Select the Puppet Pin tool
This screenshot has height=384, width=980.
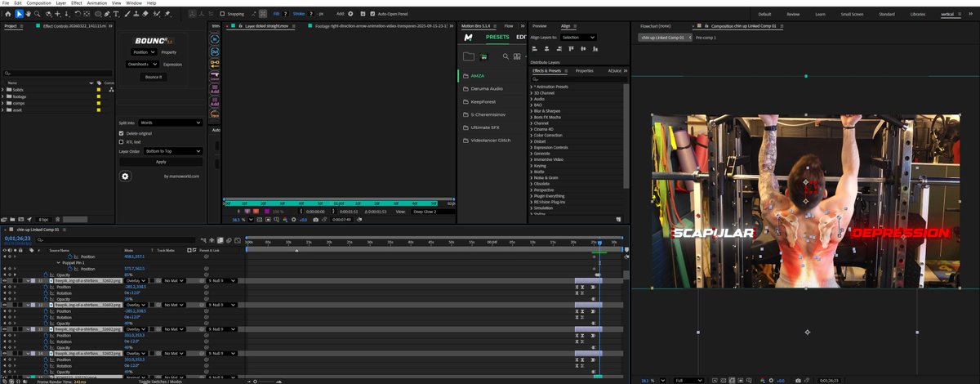pyautogui.click(x=167, y=14)
